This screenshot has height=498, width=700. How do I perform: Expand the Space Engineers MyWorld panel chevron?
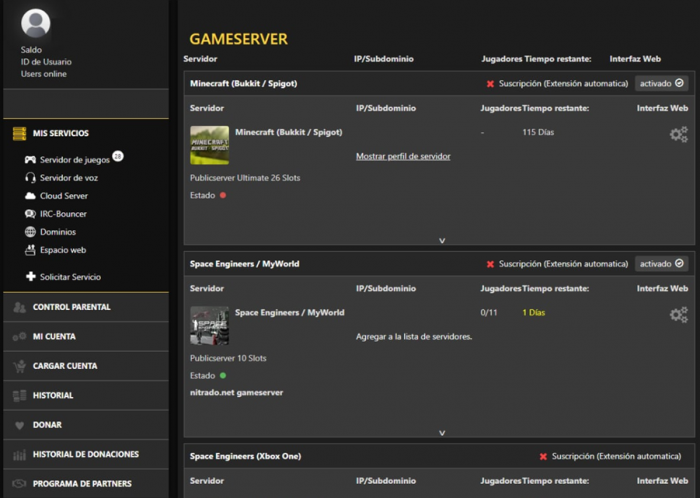point(442,433)
